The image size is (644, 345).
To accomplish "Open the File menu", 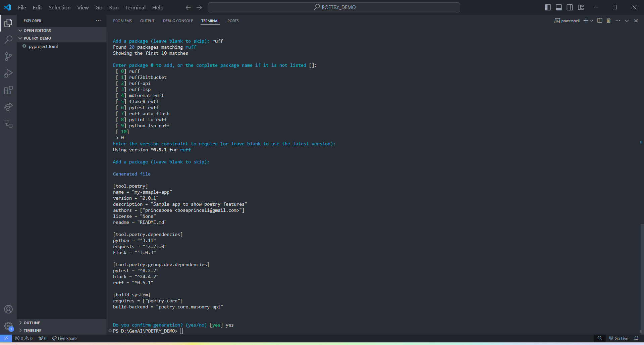I will click(x=22, y=7).
